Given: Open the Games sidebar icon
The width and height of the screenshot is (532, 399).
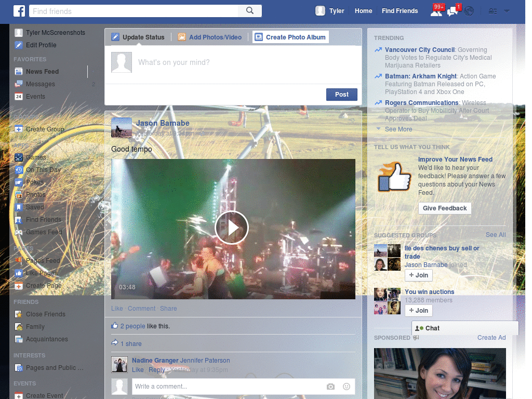Looking at the screenshot, I should [x=19, y=157].
